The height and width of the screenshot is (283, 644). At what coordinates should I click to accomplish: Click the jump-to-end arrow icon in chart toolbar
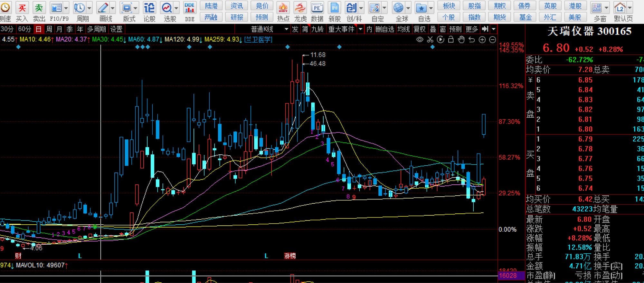[485, 29]
